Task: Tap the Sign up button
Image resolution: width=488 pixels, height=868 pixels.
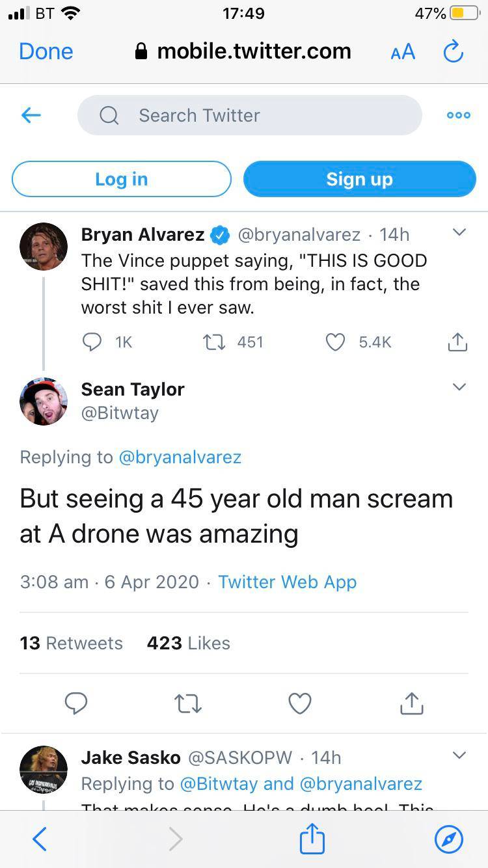Action: (359, 179)
